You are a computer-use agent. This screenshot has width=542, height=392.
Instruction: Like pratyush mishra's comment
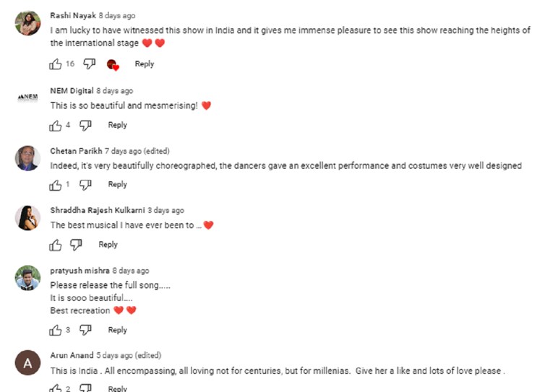click(56, 330)
